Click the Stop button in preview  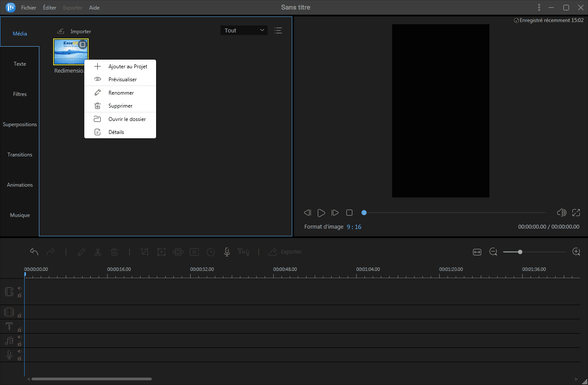click(349, 213)
